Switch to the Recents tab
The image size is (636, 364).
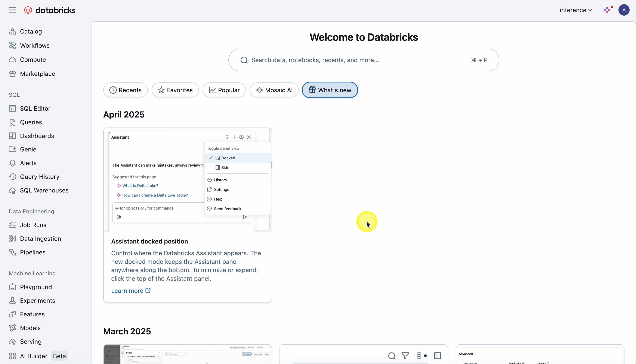tap(125, 90)
